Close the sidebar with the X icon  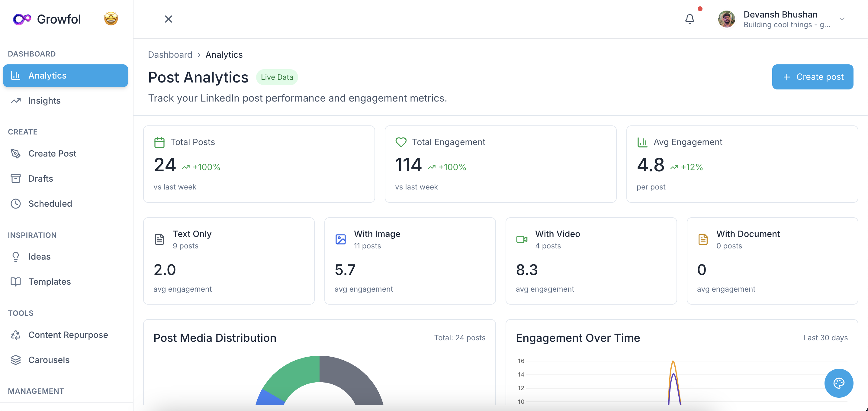tap(169, 19)
